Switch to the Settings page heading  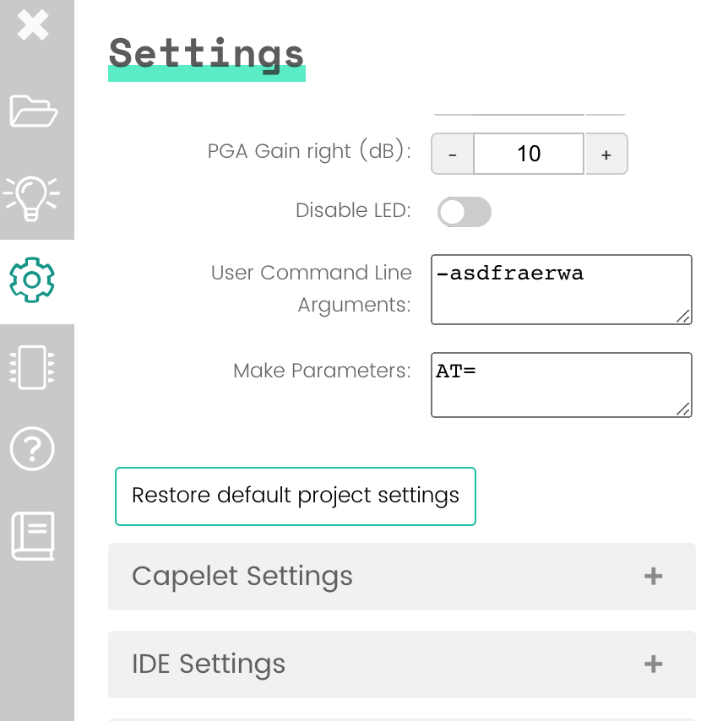206,54
